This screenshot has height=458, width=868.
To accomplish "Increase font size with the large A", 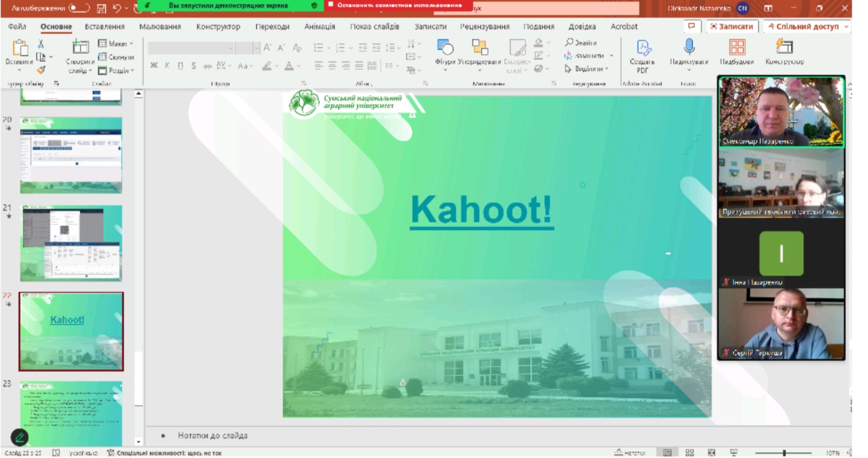I will [x=267, y=48].
